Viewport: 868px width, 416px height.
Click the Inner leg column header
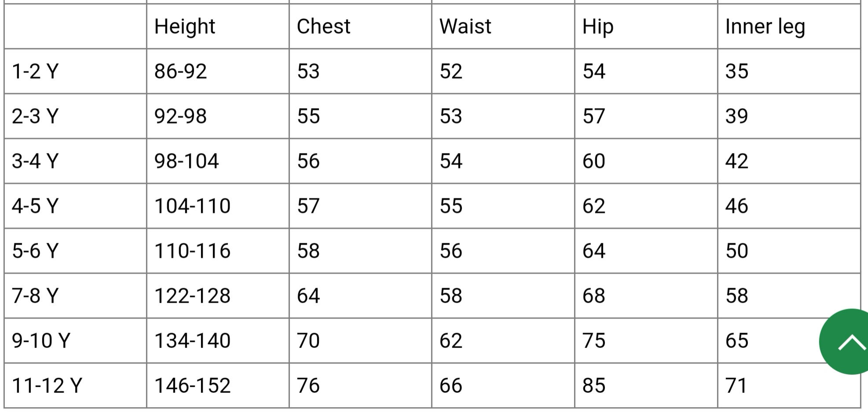pos(765,26)
